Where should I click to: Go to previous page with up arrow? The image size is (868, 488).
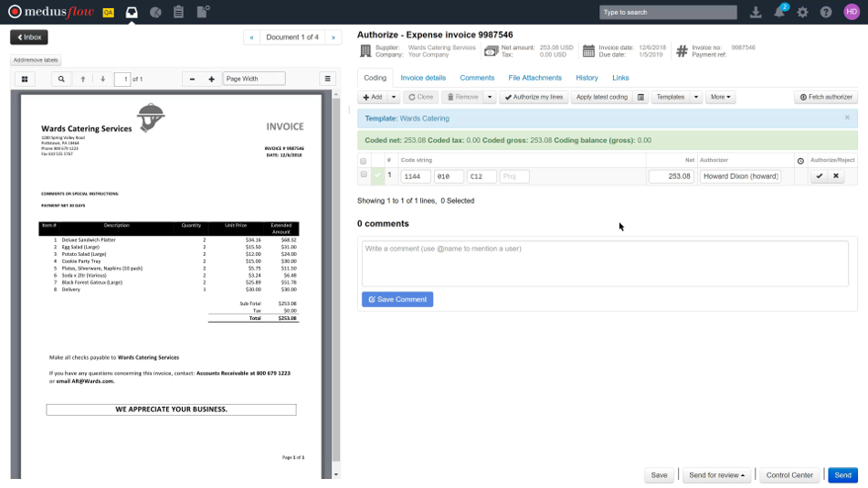tap(83, 80)
